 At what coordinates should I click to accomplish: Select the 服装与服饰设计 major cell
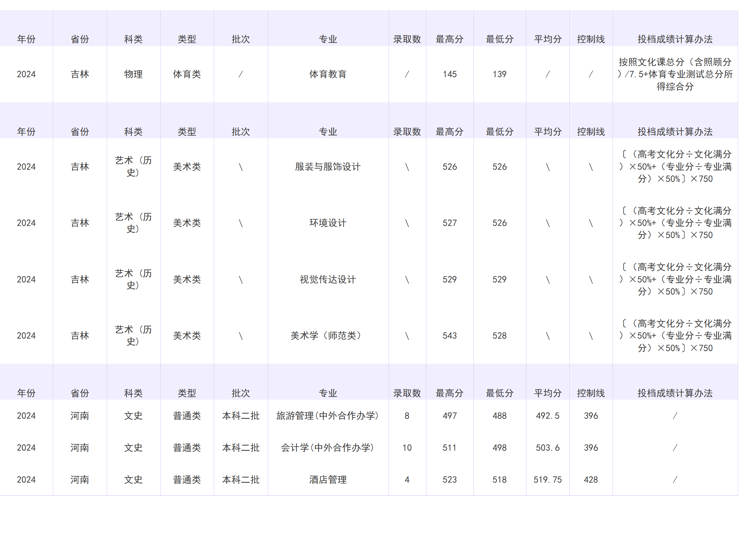point(328,166)
